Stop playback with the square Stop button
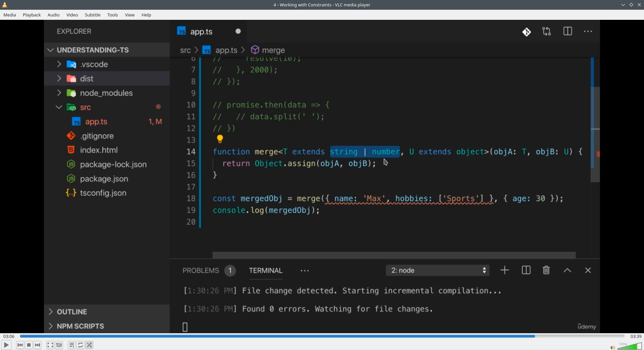The image size is (644, 350). coord(29,345)
